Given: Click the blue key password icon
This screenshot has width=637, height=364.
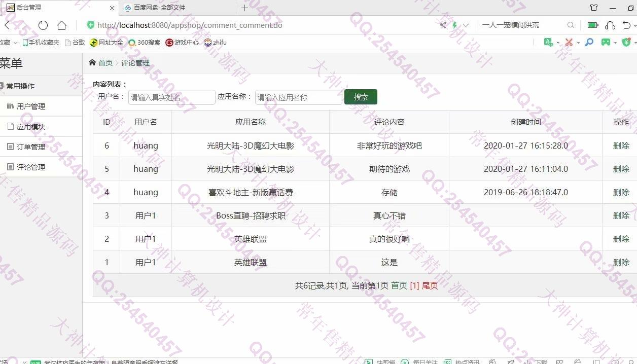Looking at the screenshot, I should (x=589, y=43).
